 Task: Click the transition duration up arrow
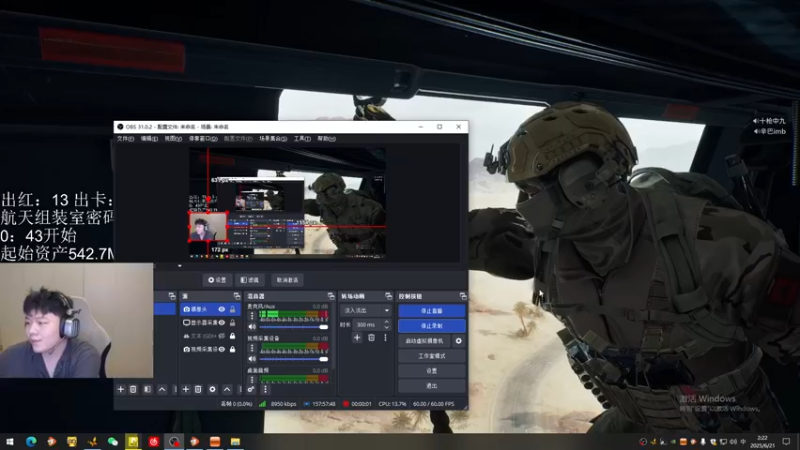click(x=386, y=322)
